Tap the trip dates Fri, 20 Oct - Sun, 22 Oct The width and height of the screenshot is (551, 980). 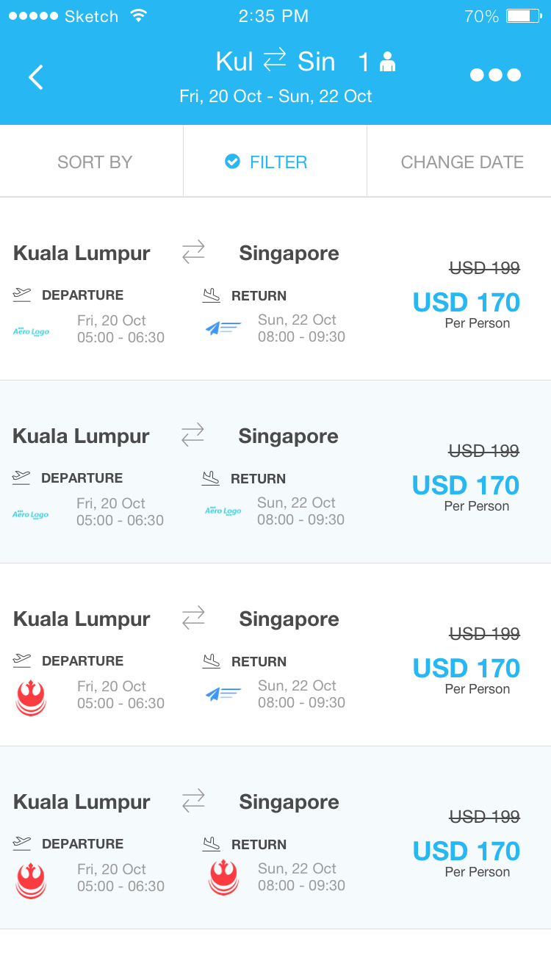coord(275,96)
